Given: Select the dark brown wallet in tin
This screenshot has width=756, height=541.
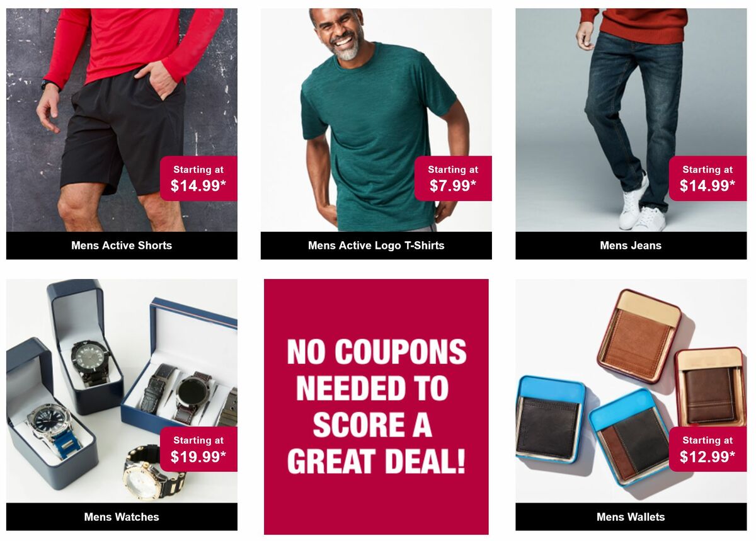Looking at the screenshot, I should pos(710,387).
